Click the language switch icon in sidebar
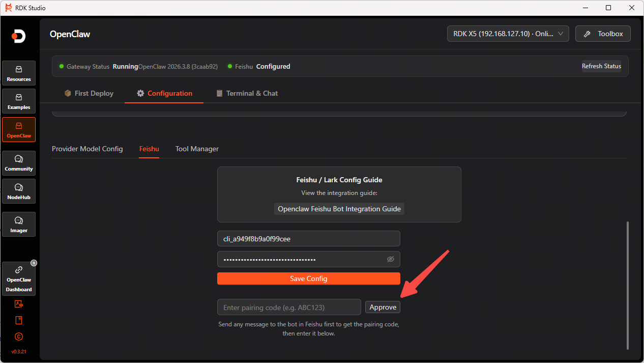This screenshot has width=644, height=363. point(19,304)
